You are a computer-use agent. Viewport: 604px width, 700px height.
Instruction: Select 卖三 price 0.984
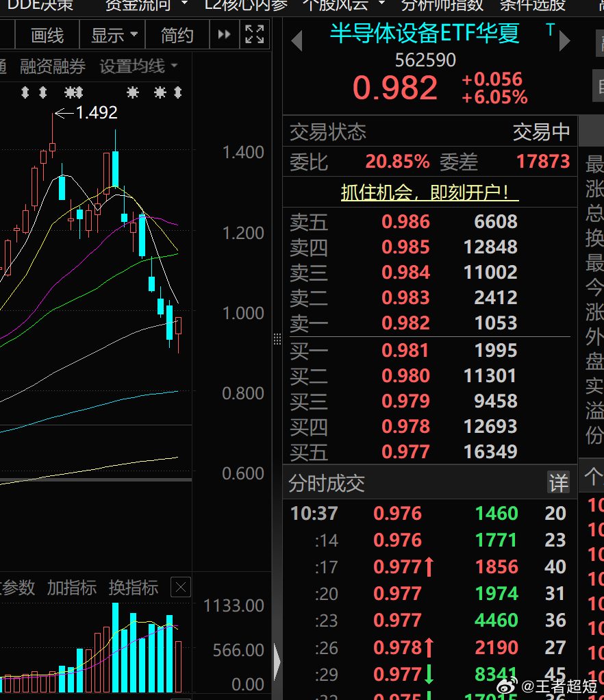coord(405,273)
